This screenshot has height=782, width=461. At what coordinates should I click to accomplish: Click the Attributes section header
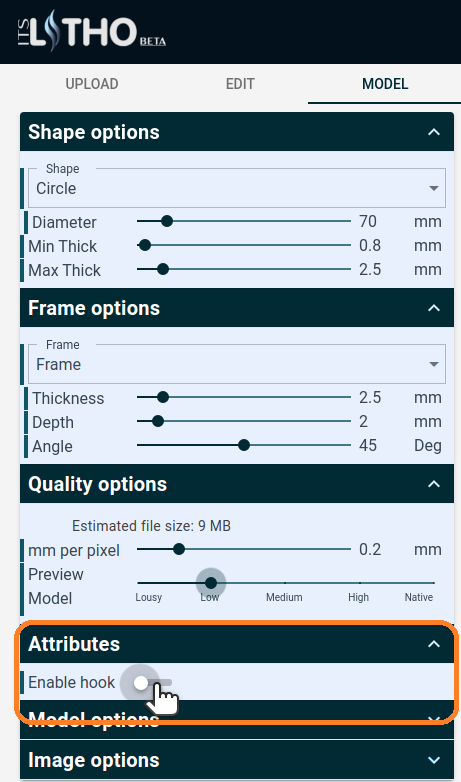click(x=237, y=644)
